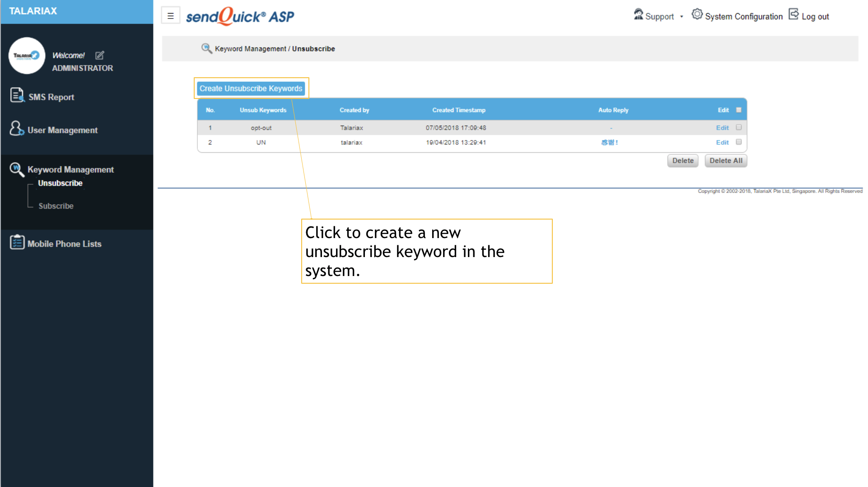Toggle the select-all checkbox in table header
868x487 pixels.
pos(739,110)
